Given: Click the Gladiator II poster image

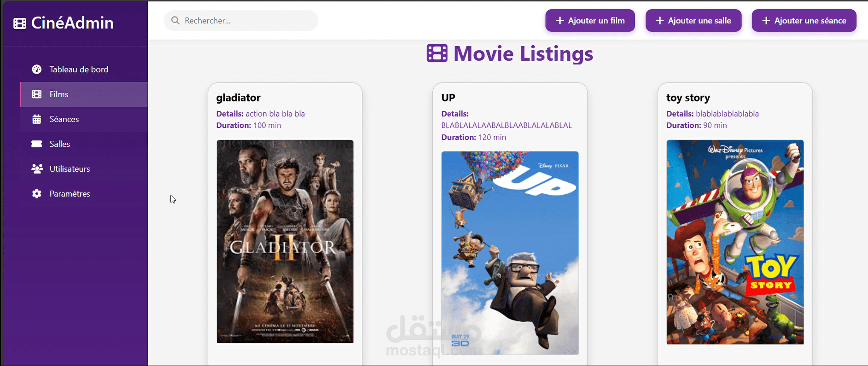Looking at the screenshot, I should 285,241.
